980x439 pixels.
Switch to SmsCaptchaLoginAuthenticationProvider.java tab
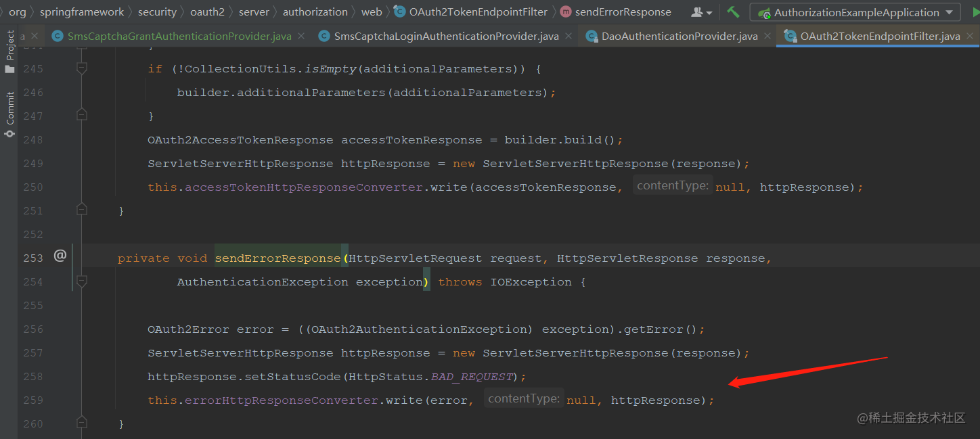pyautogui.click(x=447, y=37)
